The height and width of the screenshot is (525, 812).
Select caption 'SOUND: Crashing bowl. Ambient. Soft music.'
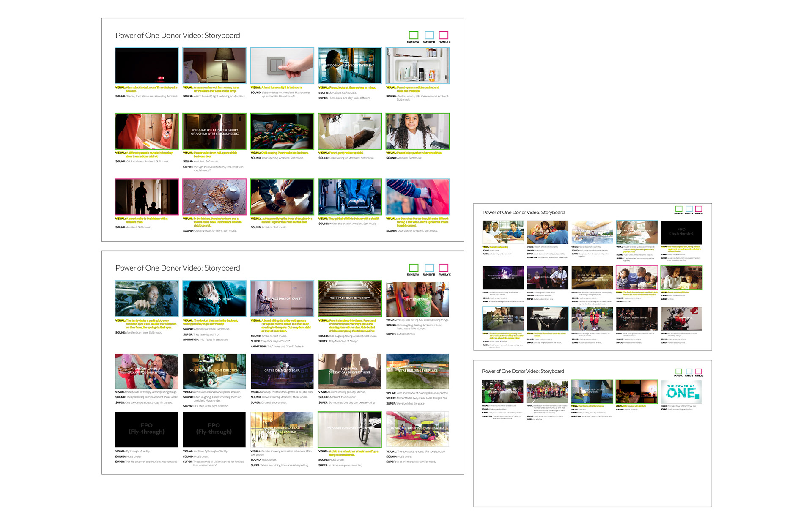point(210,231)
